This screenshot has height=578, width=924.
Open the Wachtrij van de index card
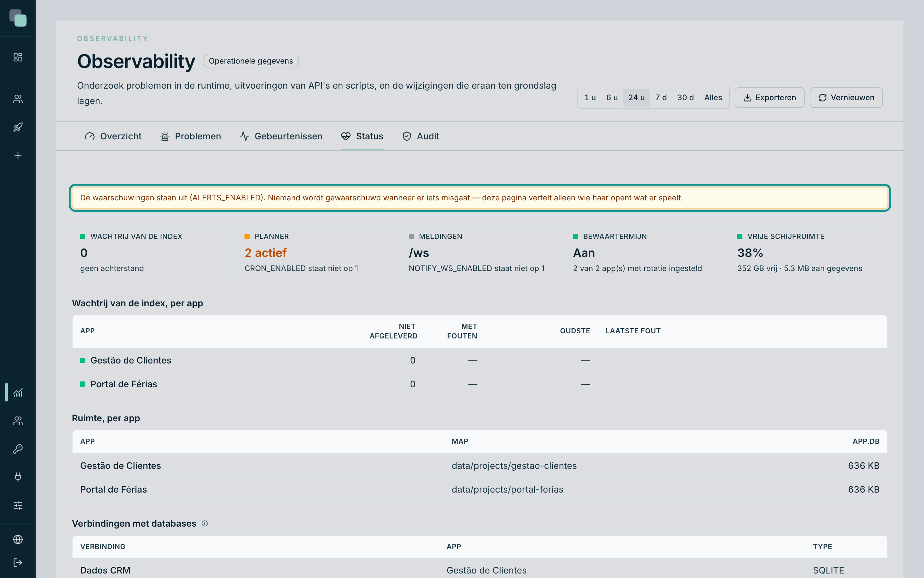pos(151,253)
